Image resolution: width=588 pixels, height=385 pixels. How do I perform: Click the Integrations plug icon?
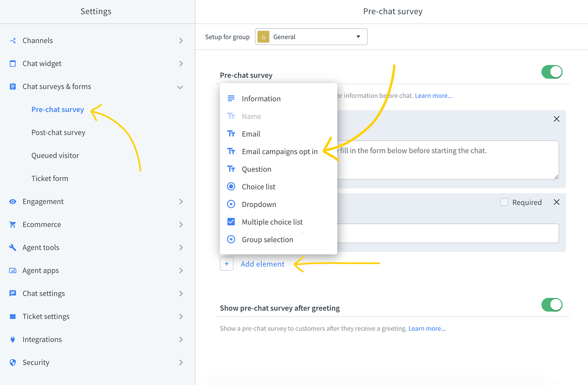[x=13, y=339]
